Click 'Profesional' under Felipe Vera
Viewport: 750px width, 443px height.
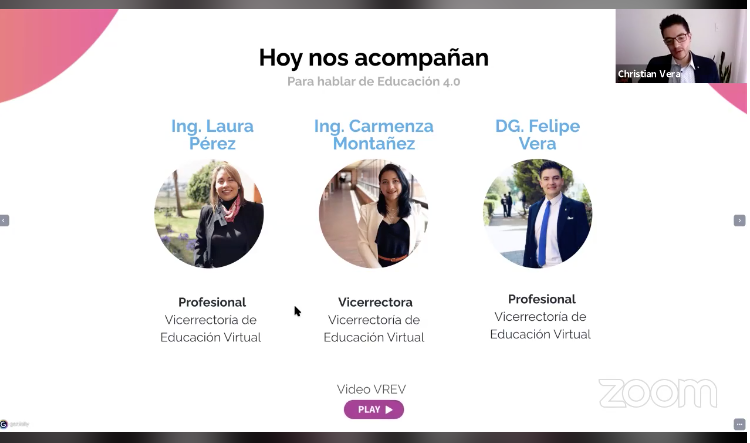[x=541, y=299]
